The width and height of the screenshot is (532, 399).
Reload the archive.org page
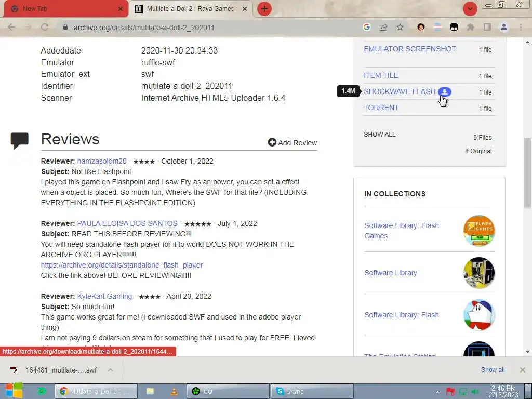click(x=45, y=27)
